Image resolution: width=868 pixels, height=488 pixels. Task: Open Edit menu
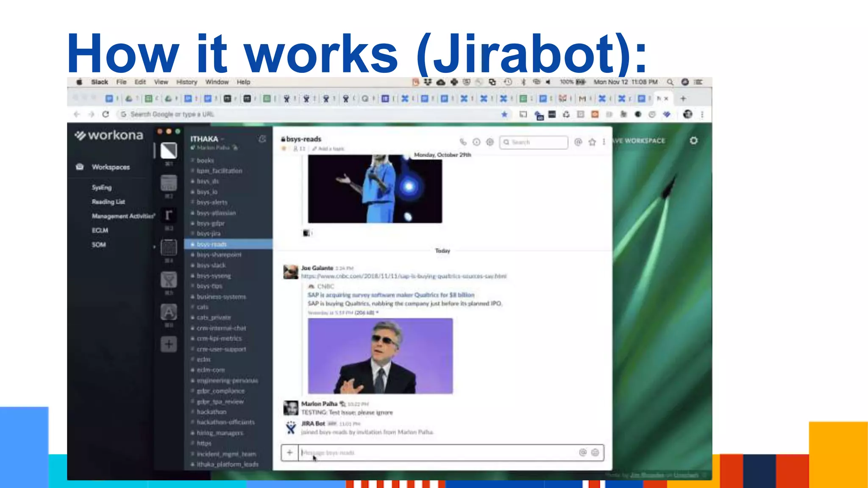140,82
